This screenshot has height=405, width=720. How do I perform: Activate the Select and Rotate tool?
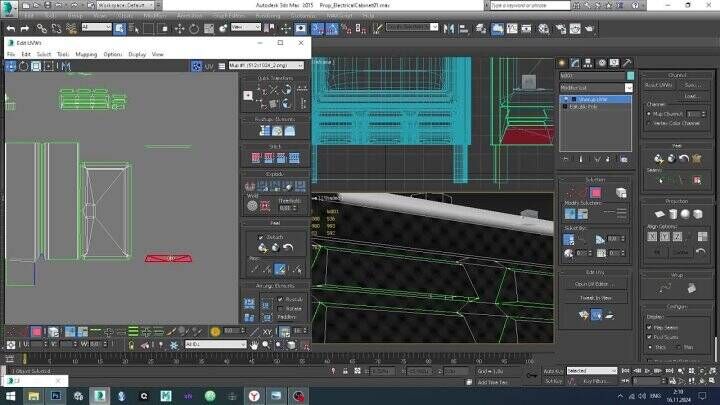point(194,28)
